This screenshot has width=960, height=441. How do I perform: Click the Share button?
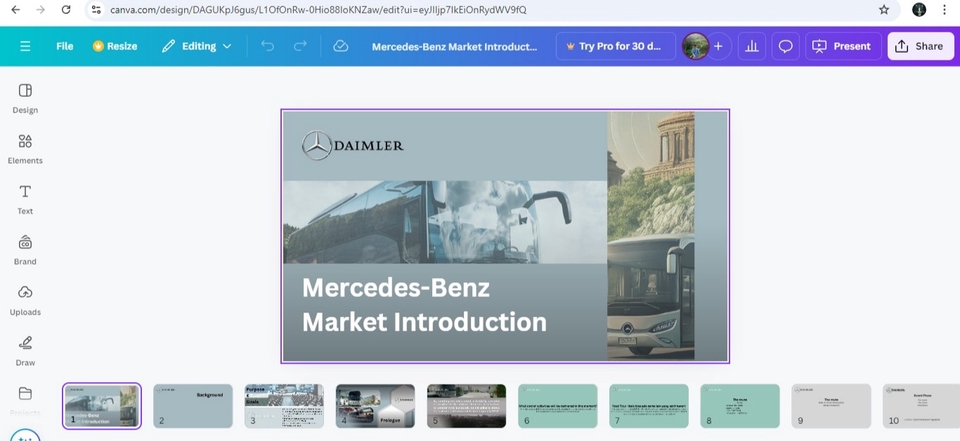coord(920,46)
